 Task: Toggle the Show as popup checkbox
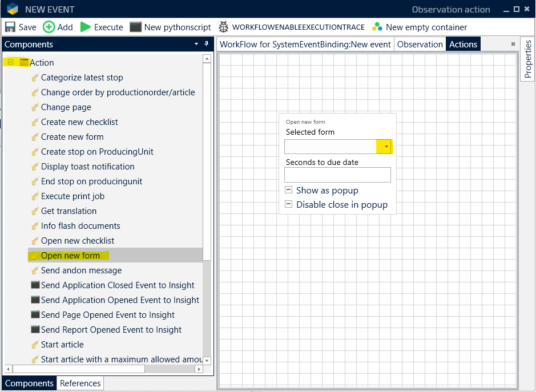pos(289,190)
